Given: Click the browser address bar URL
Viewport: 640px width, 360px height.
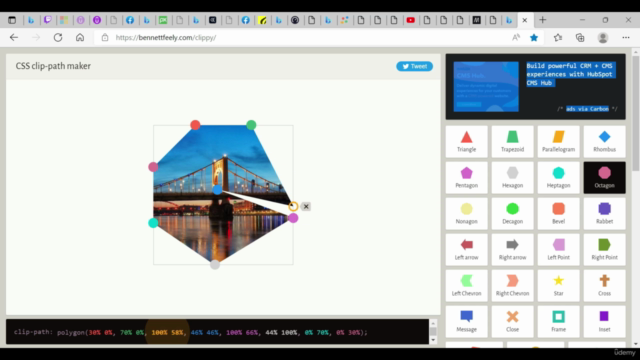Looking at the screenshot, I should pos(166,38).
